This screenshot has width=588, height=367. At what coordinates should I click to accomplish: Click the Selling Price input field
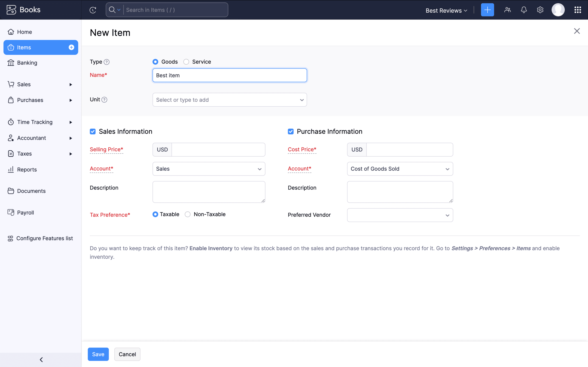pyautogui.click(x=218, y=150)
